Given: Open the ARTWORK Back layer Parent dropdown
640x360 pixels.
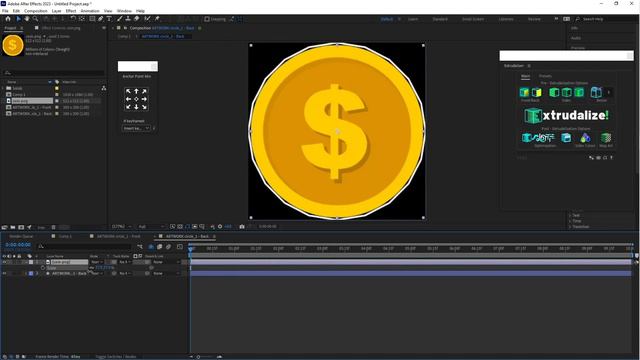Looking at the screenshot, I should (x=166, y=273).
